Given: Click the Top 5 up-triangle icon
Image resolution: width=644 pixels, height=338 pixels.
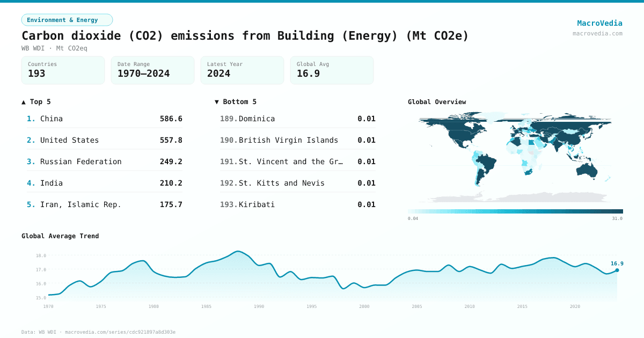Looking at the screenshot, I should click(24, 102).
